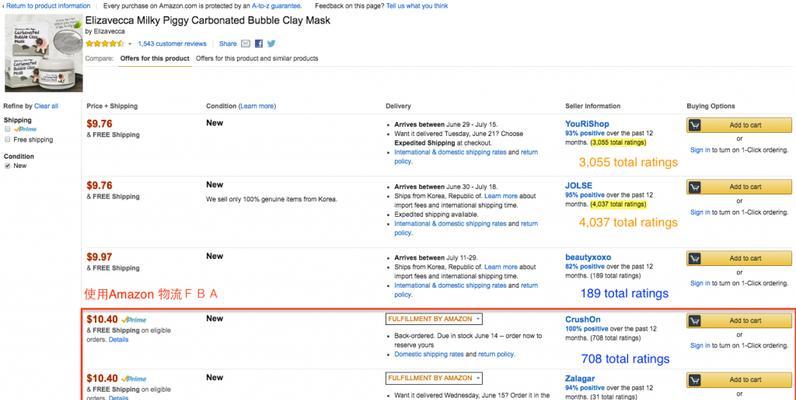Open YouRiShop seller page
This screenshot has height=400, width=796.
coord(587,124)
